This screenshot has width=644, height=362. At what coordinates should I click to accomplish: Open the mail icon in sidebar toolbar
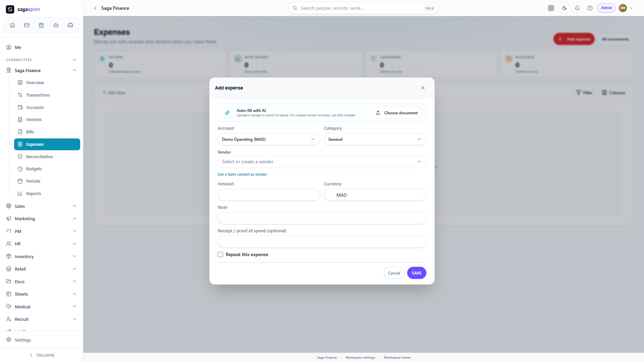27,25
